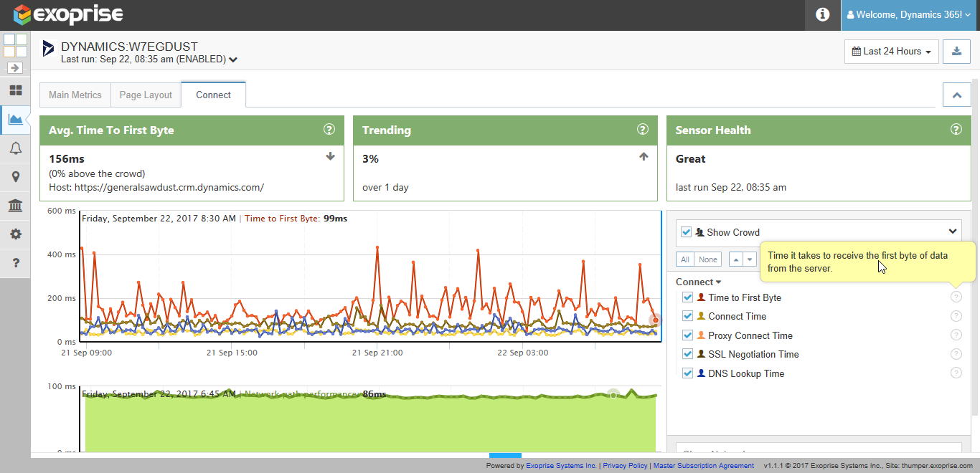
Task: Click the 21 Sep 21:00 axis label
Action: pyautogui.click(x=377, y=353)
